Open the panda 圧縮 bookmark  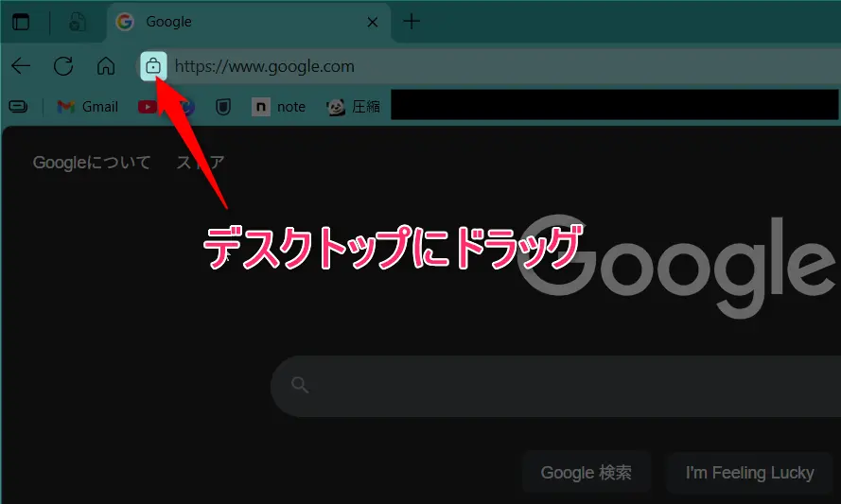click(353, 107)
